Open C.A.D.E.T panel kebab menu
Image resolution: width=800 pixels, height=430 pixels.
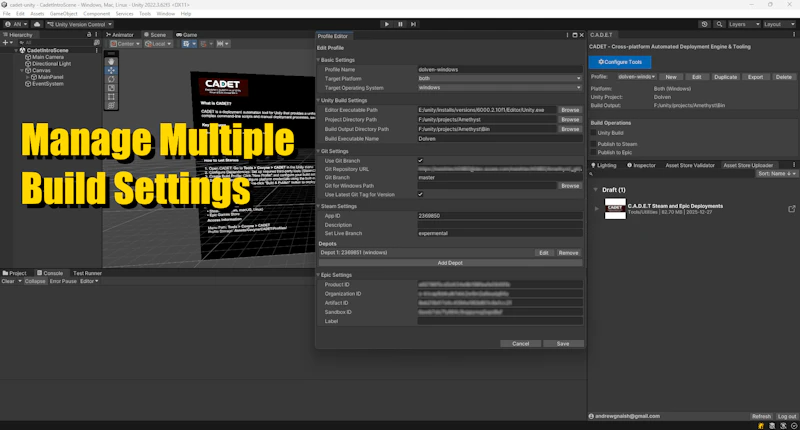pyautogui.click(x=793, y=35)
